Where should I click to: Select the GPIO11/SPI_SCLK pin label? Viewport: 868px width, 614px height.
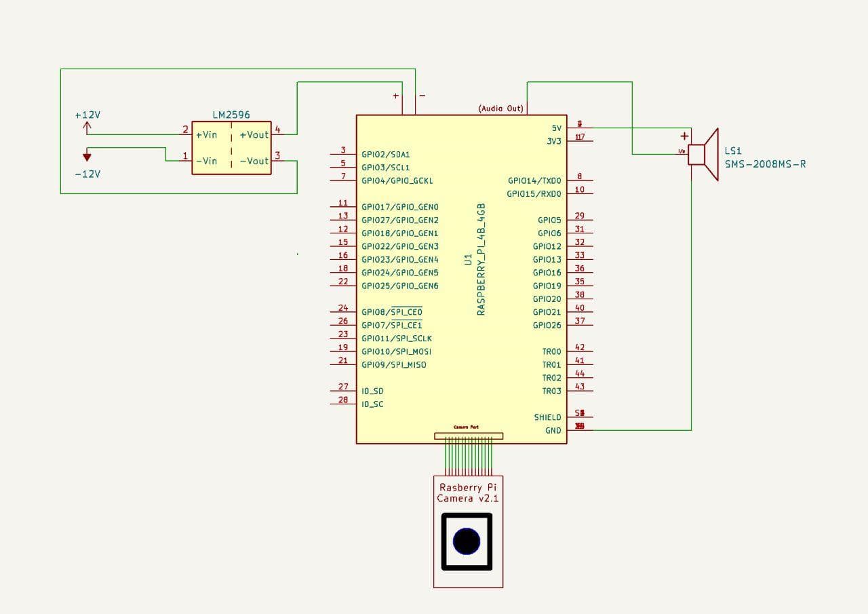(x=397, y=339)
